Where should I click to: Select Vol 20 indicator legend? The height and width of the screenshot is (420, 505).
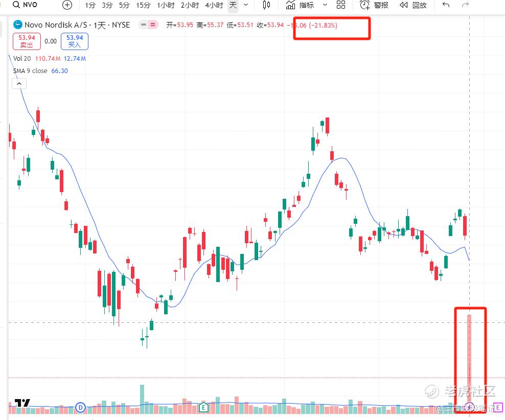click(x=22, y=59)
